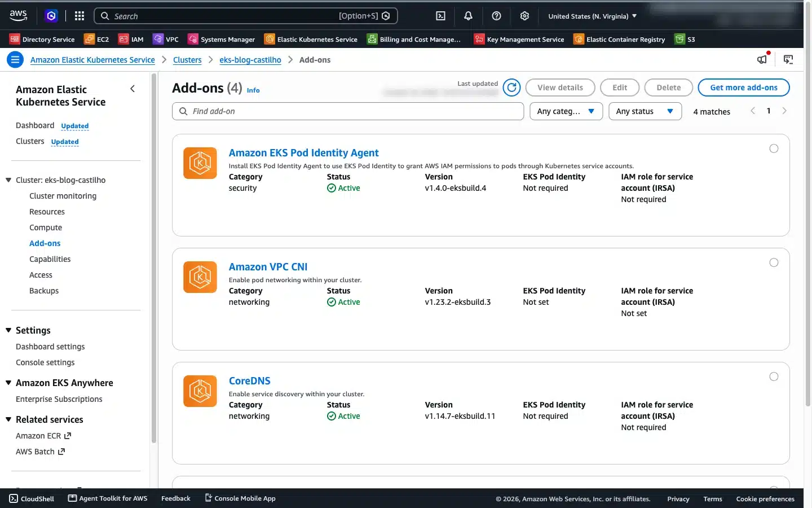Click the Find add-on search field
This screenshot has height=508, width=812.
point(348,111)
